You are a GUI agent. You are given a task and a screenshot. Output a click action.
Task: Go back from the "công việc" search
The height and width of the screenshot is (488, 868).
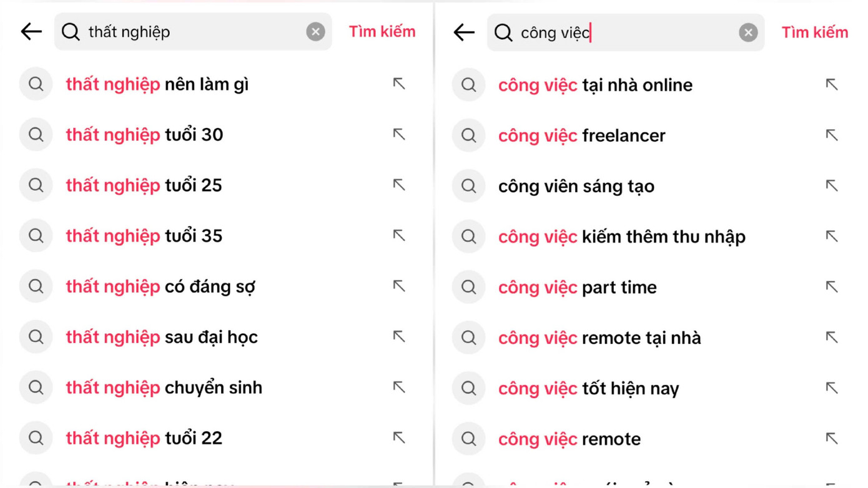click(x=463, y=32)
